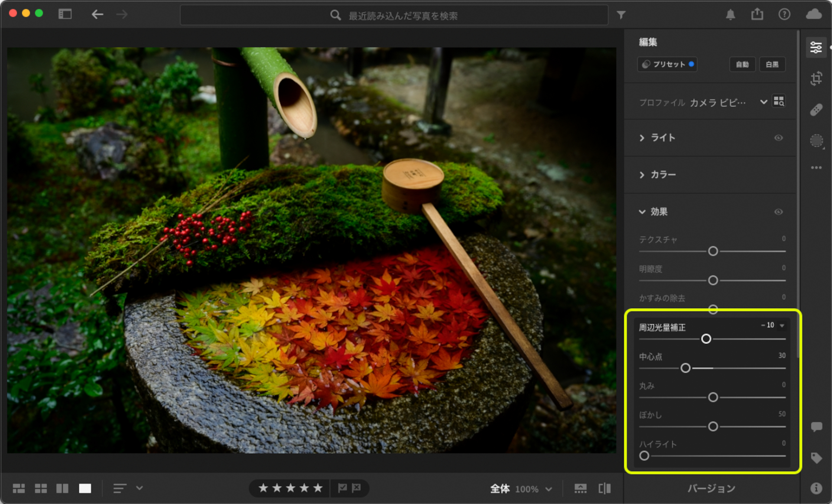The height and width of the screenshot is (504, 832).
Task: Open the filter funnel icon
Action: pos(621,15)
